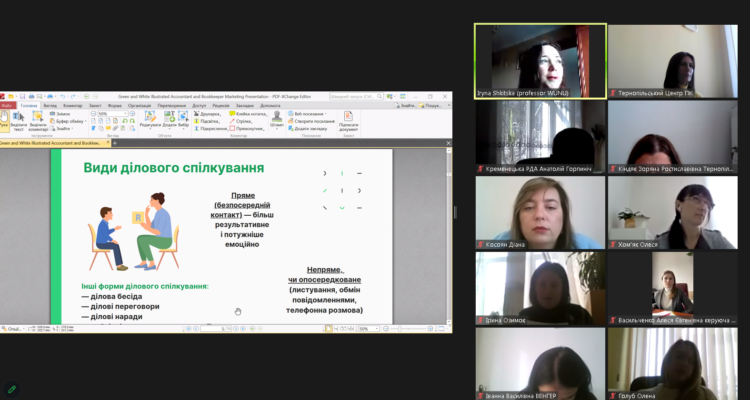This screenshot has width=750, height=400.
Task: Go to next page using status bar arrow
Action: click(236, 329)
